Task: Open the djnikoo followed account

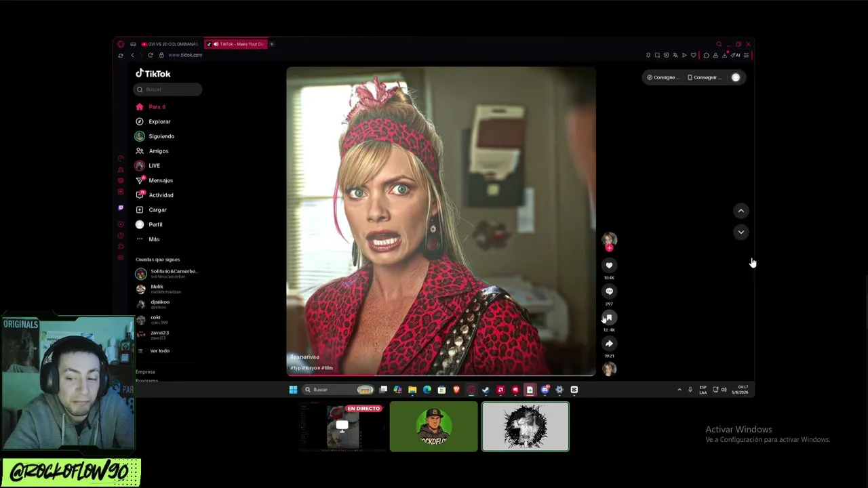Action: 153,304
